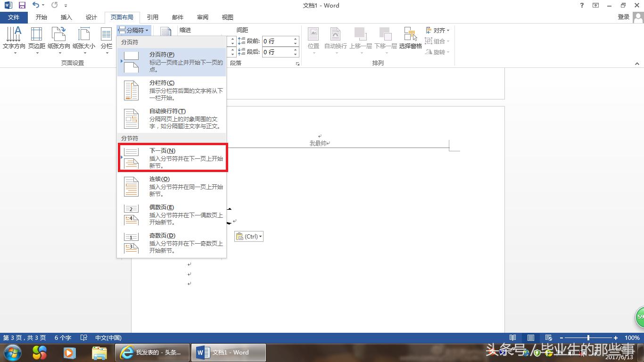Click the zoom in plus button
The width and height of the screenshot is (644, 362).
pos(616,338)
